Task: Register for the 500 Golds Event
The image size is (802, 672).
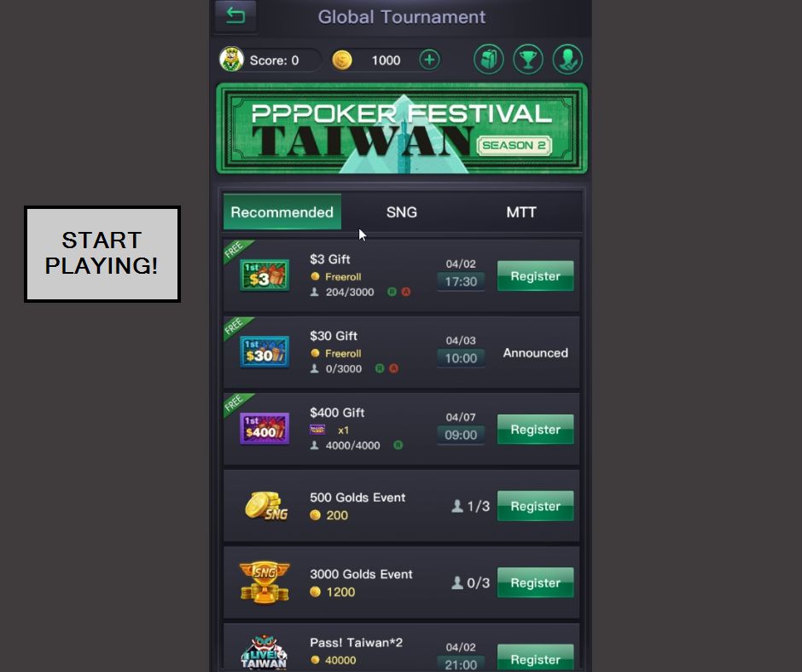Action: [x=536, y=506]
